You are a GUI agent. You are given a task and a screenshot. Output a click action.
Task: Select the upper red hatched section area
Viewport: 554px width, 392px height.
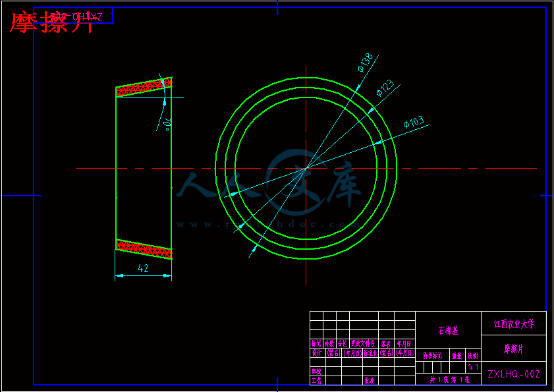144,88
